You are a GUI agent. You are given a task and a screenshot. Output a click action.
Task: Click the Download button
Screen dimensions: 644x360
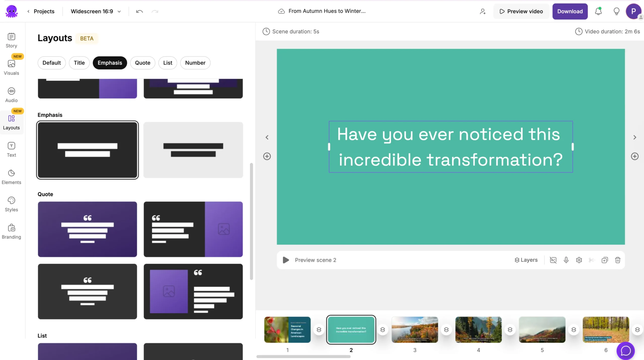pyautogui.click(x=570, y=11)
